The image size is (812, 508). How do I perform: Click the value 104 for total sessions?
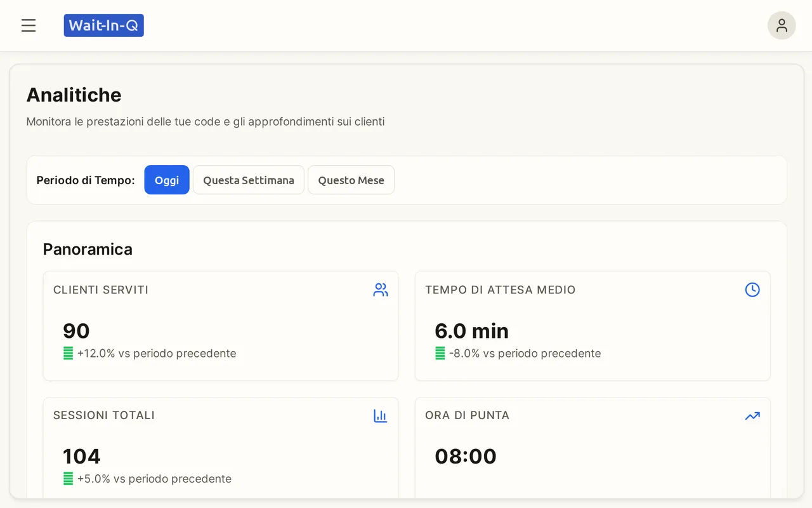[x=82, y=457]
